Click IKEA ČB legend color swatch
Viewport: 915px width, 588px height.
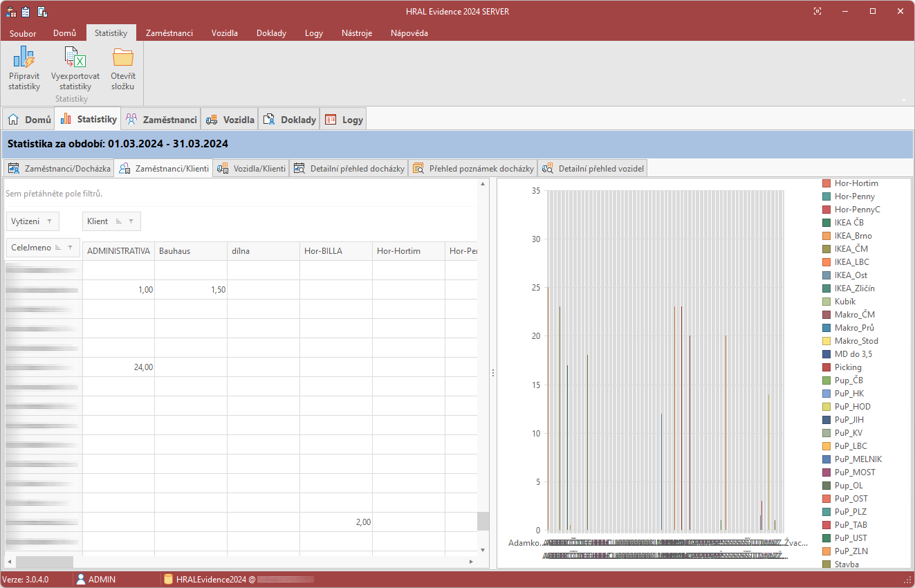pyautogui.click(x=826, y=223)
